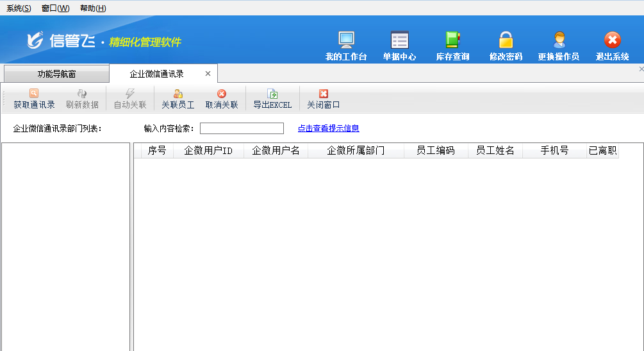Click 获取通讯录 toolbar button
Viewport: 644px width, 351px height.
[x=34, y=99]
